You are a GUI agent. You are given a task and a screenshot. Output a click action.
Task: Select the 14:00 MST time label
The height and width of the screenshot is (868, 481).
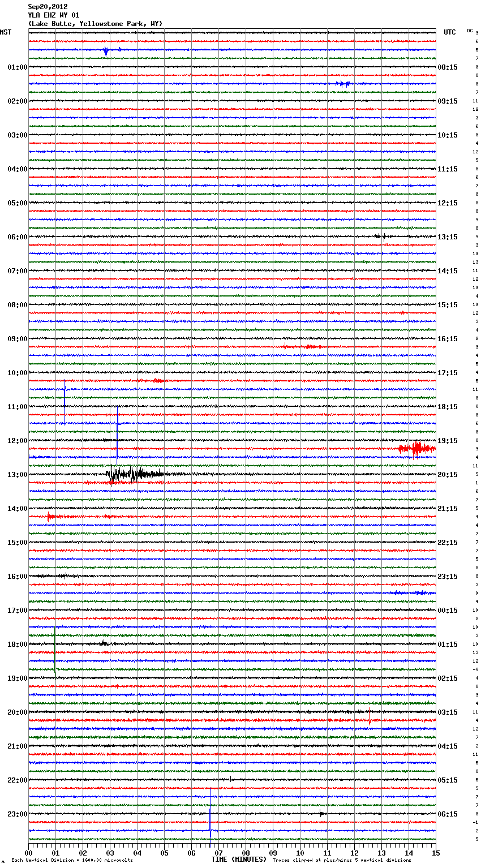[x=18, y=509]
